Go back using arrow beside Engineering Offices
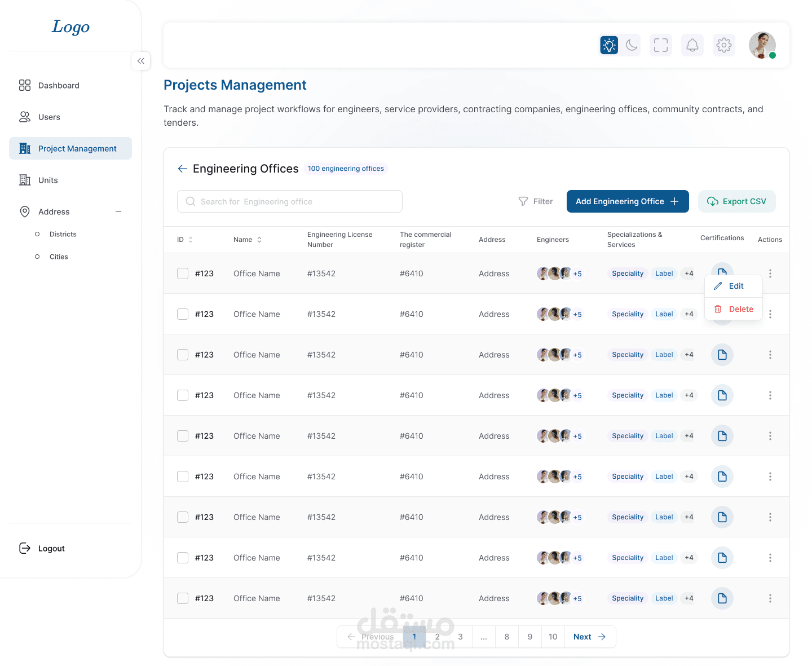This screenshot has height=666, width=812. pyautogui.click(x=182, y=169)
